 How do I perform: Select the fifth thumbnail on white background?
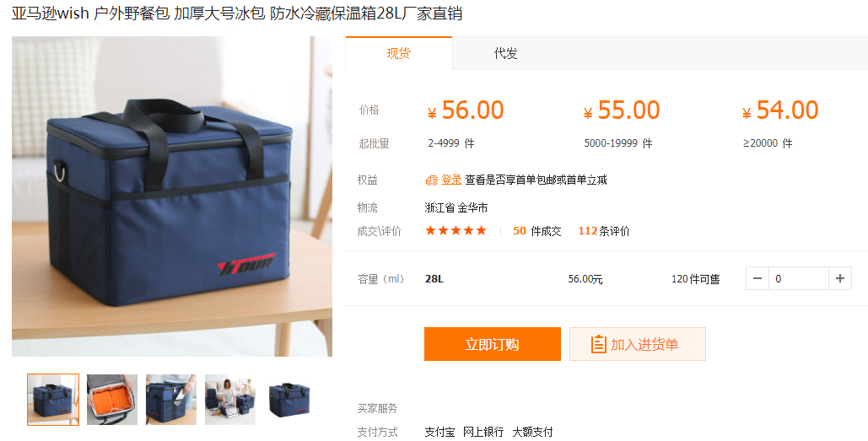289,400
